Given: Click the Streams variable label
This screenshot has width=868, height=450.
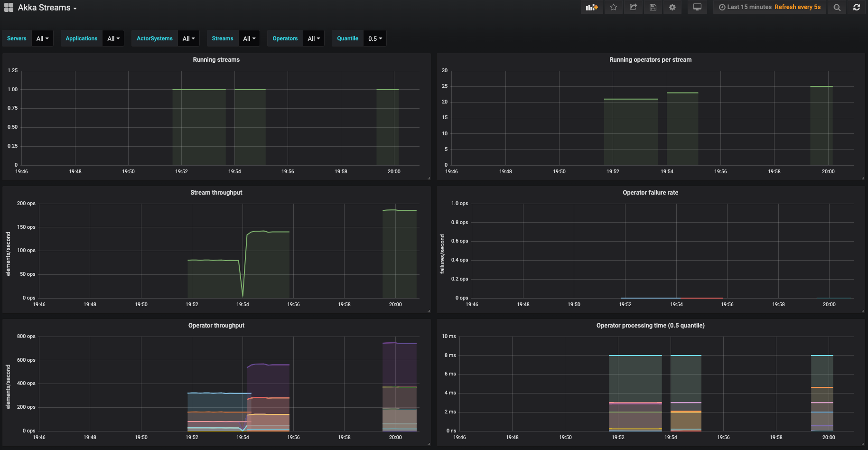Looking at the screenshot, I should point(223,38).
